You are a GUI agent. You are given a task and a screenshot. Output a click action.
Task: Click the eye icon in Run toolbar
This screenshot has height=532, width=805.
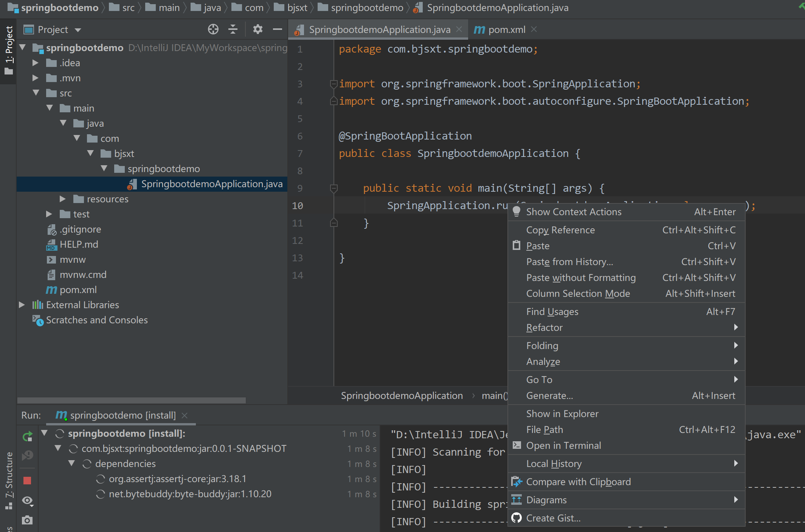click(x=27, y=501)
